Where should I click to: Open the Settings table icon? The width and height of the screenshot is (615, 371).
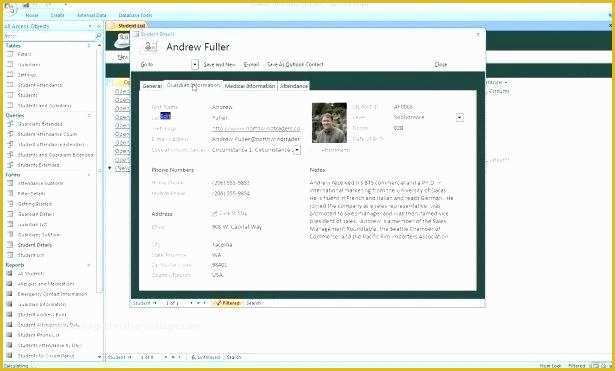tap(11, 75)
